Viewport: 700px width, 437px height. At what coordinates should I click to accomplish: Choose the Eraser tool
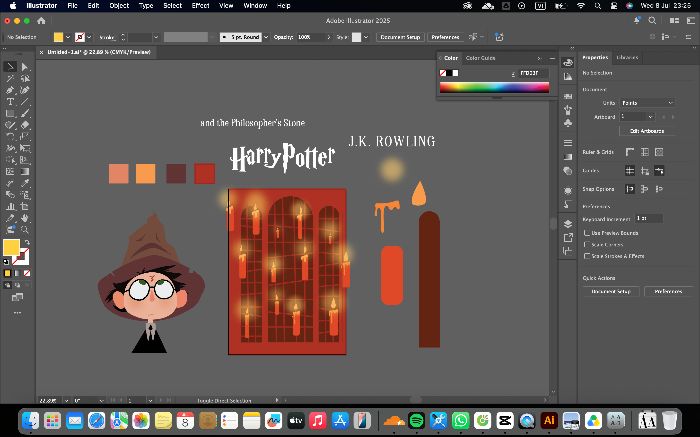click(x=25, y=125)
